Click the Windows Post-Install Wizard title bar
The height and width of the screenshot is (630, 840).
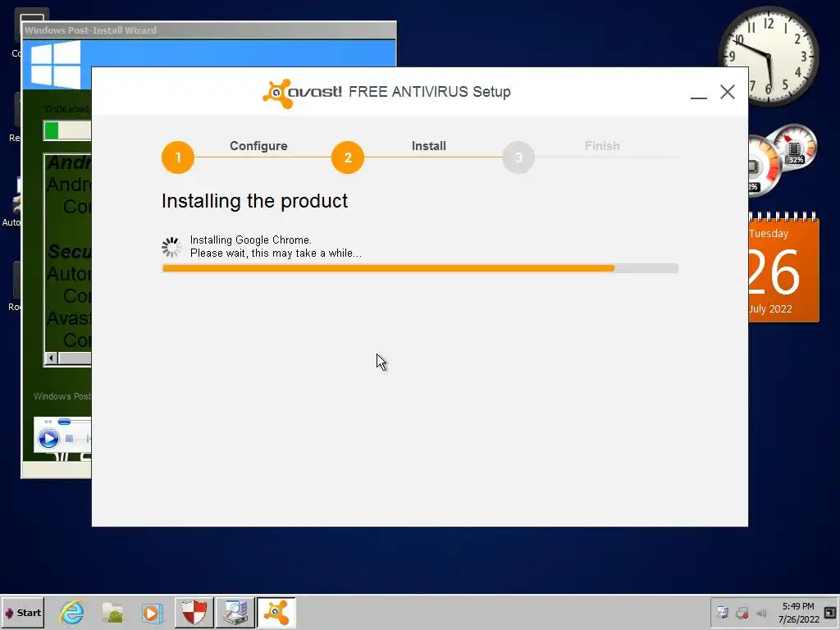pos(209,30)
